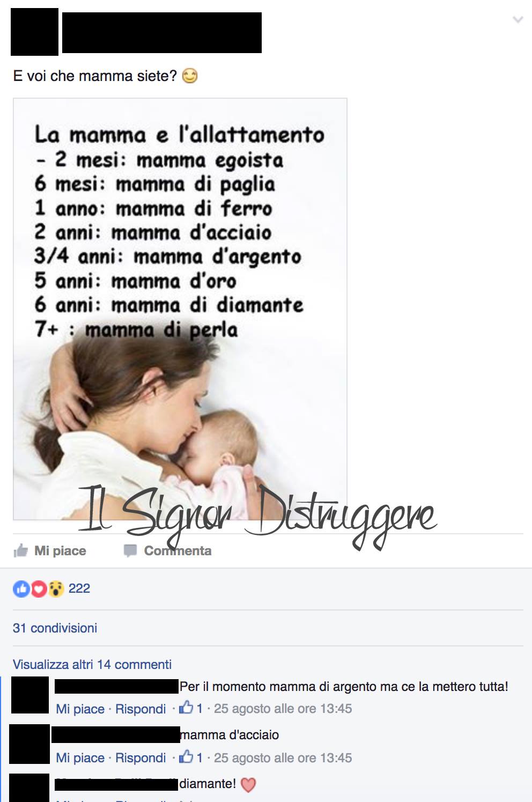
Task: Open the red heart reaction icon
Action: tap(39, 589)
